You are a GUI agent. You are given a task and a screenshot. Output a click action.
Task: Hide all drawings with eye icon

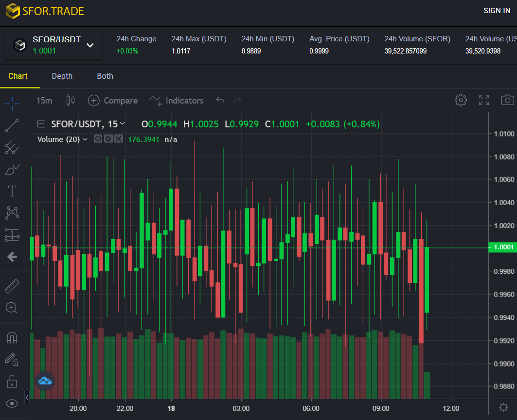pos(12,403)
